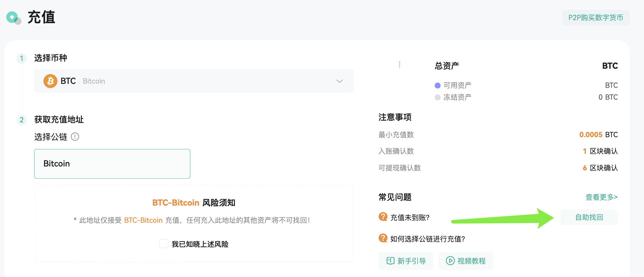
Task: Click the 1 区块确认 value
Action: point(600,151)
